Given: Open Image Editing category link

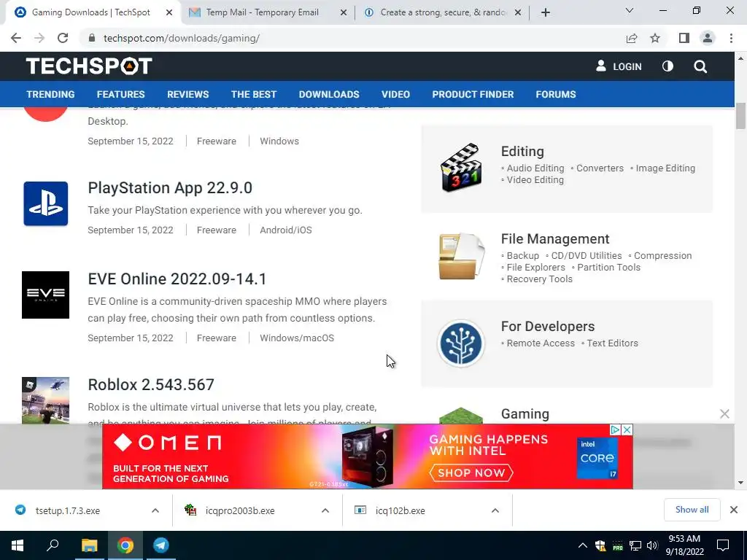Looking at the screenshot, I should click(x=665, y=168).
